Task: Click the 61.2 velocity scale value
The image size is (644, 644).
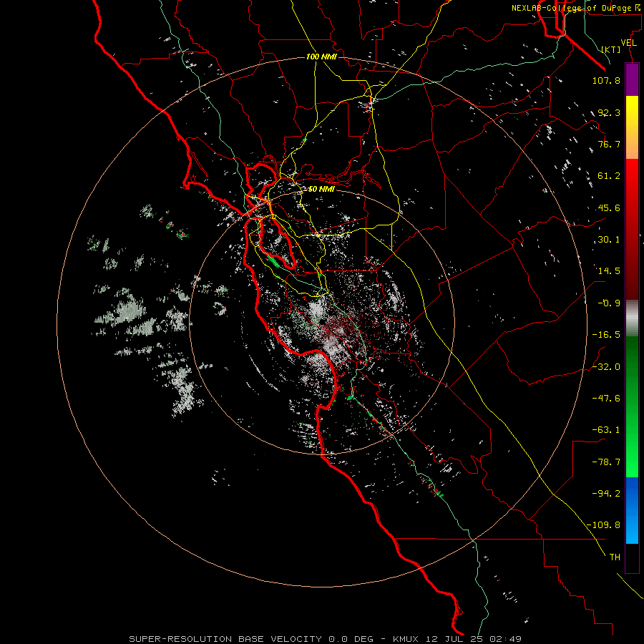Action: pyautogui.click(x=609, y=176)
